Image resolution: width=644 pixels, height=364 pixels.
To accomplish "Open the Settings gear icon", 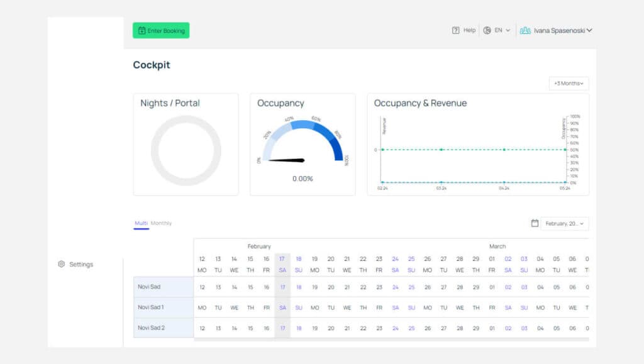I will [61, 264].
